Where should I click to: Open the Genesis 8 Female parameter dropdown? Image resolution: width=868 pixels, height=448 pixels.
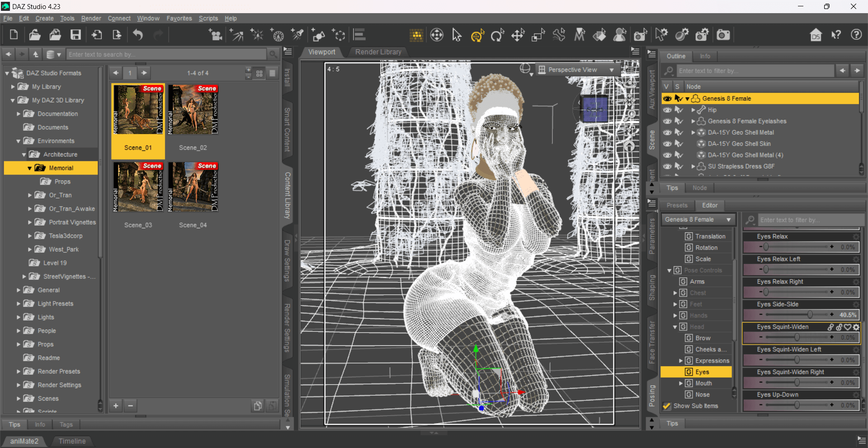(x=698, y=220)
